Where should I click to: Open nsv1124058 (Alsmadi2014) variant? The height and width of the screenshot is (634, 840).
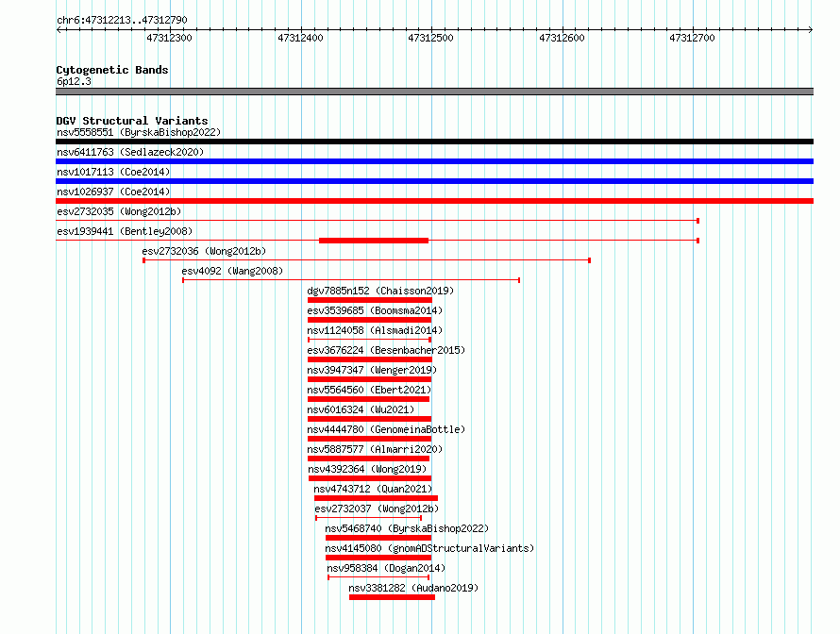[375, 330]
